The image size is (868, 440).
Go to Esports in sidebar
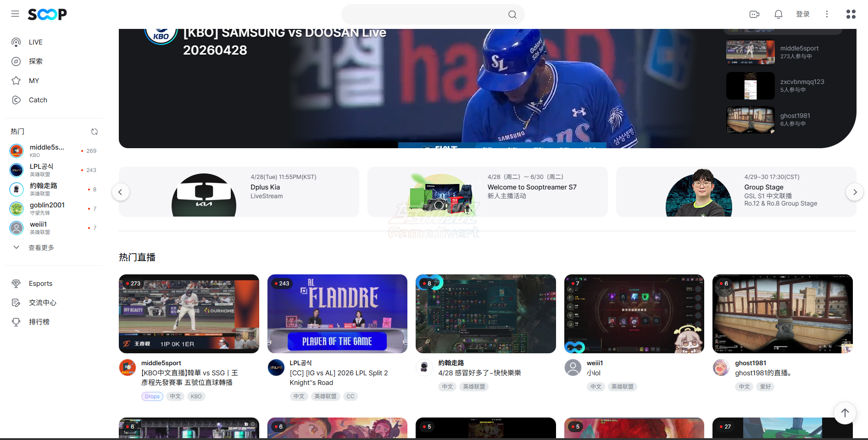point(40,284)
